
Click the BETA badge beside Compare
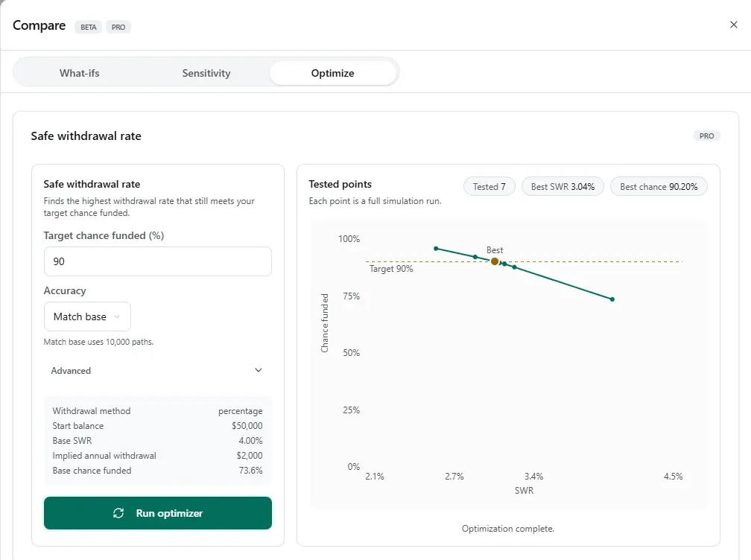(x=88, y=27)
